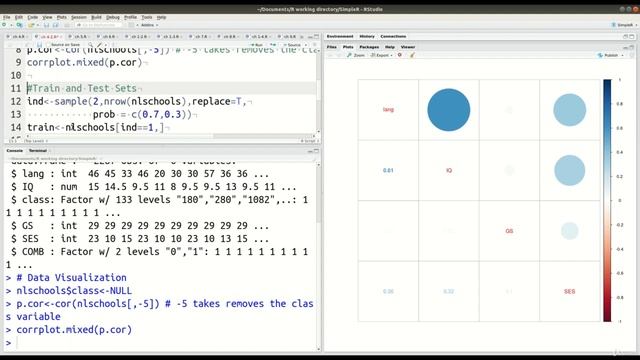Minimize the Plots pane
The width and height of the screenshot is (640, 360).
click(625, 47)
